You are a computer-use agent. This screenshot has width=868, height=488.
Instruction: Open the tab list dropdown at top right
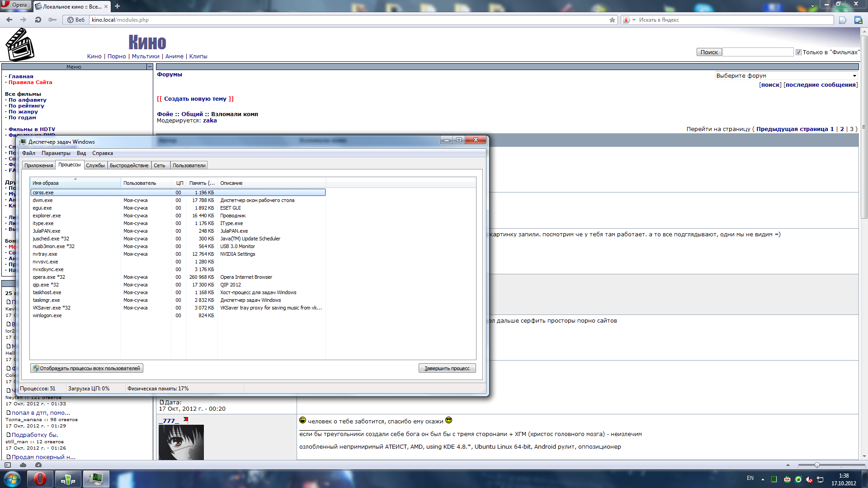tap(813, 6)
